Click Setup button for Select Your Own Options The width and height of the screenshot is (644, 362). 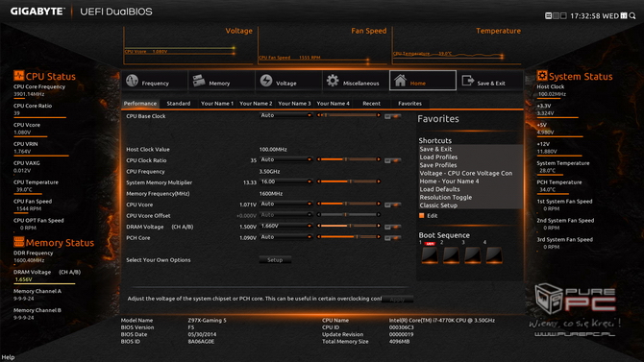tap(275, 260)
